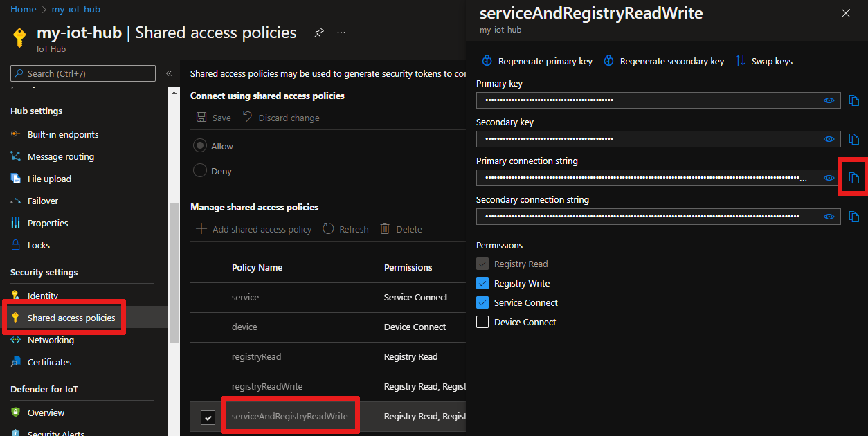Copy the primary key value
Screen dimensions: 868x436
(x=854, y=101)
